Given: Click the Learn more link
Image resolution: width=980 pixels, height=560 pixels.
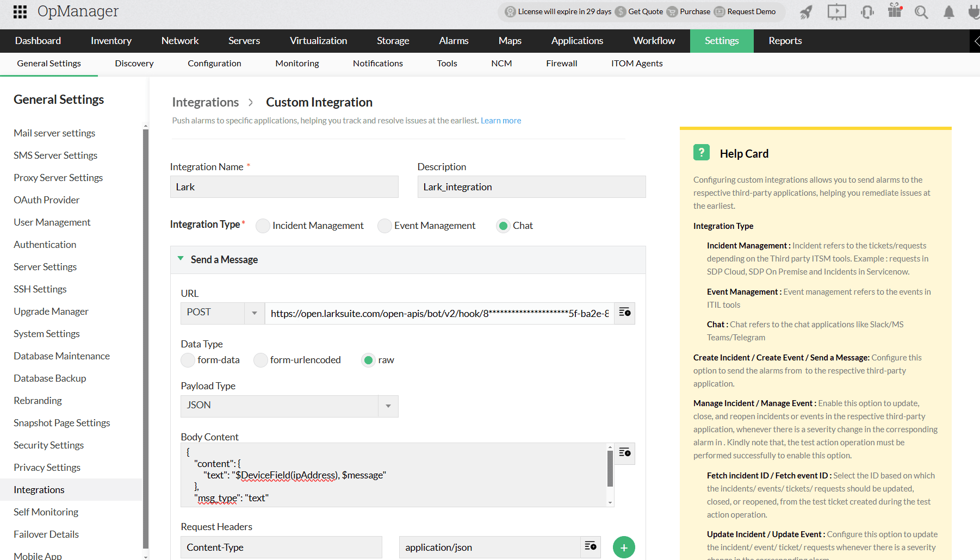Looking at the screenshot, I should click(x=500, y=120).
